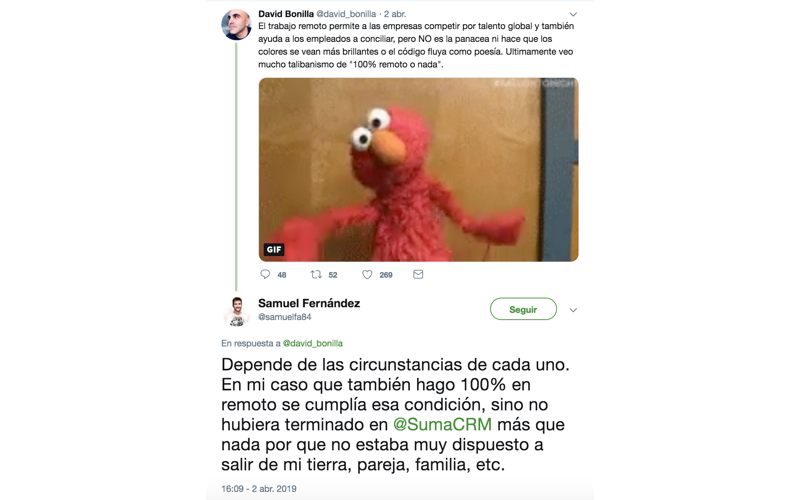Open Samuel Fernández's profile avatar
This screenshot has width=800, height=500.
point(237,311)
